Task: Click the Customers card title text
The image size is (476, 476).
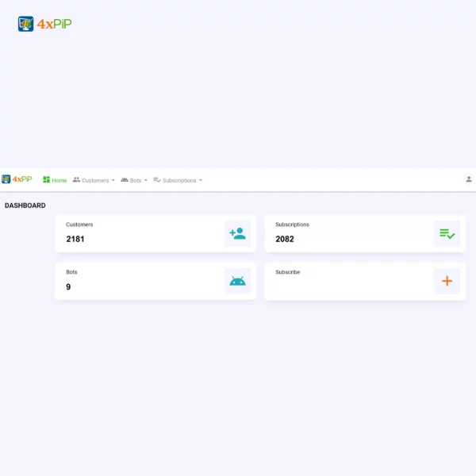Action: (x=79, y=225)
